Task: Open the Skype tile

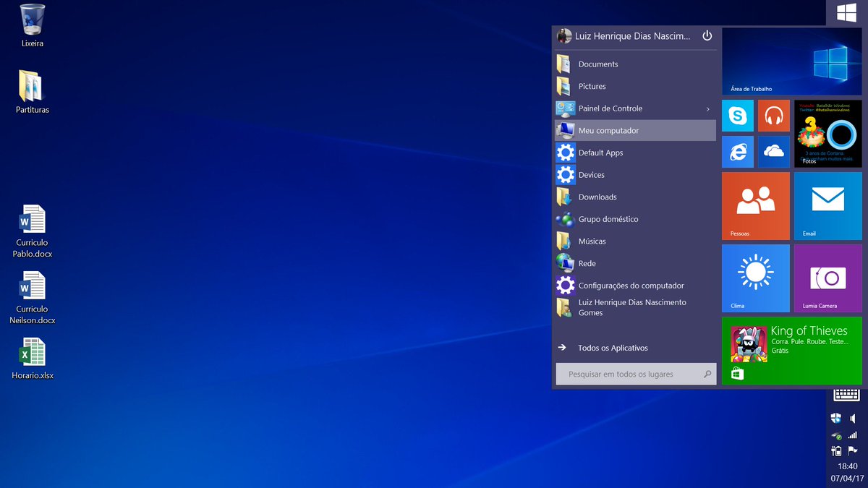Action: coord(738,116)
